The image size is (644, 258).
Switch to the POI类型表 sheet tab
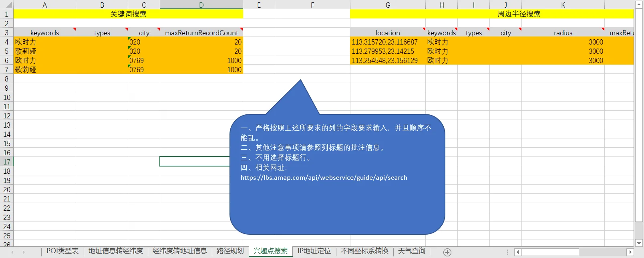point(62,251)
